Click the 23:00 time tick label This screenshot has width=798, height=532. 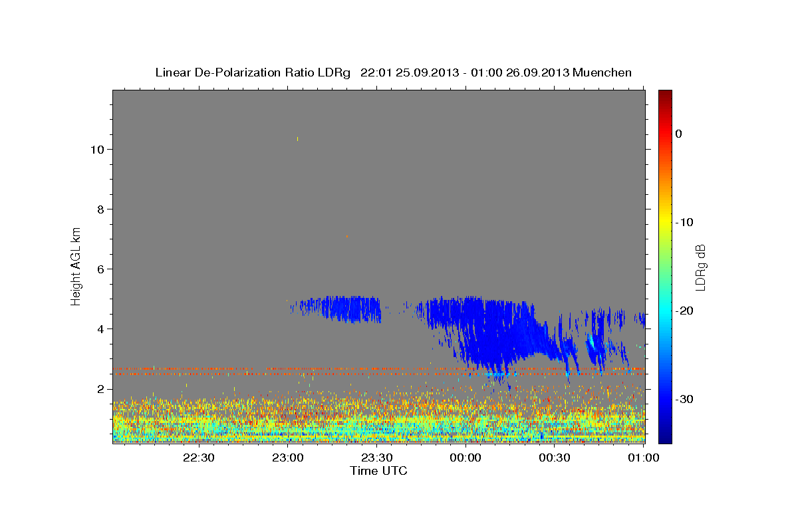pos(289,458)
